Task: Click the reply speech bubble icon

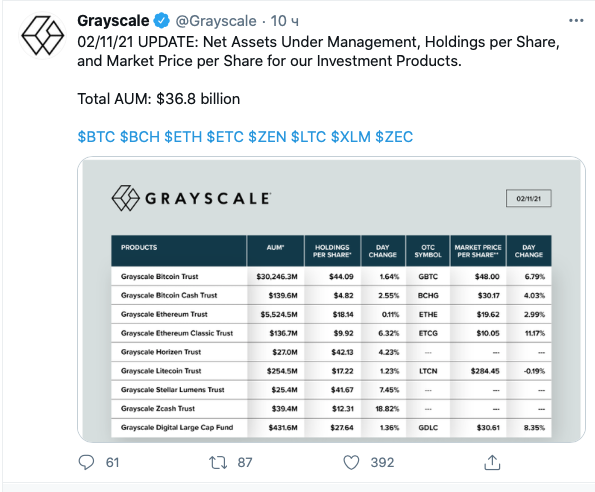Action: click(86, 462)
